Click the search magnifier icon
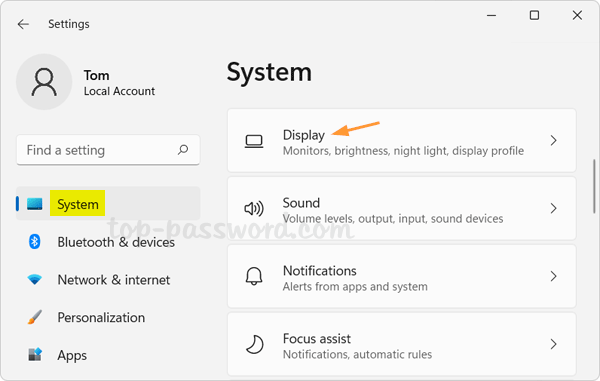600x381 pixels. coord(183,150)
